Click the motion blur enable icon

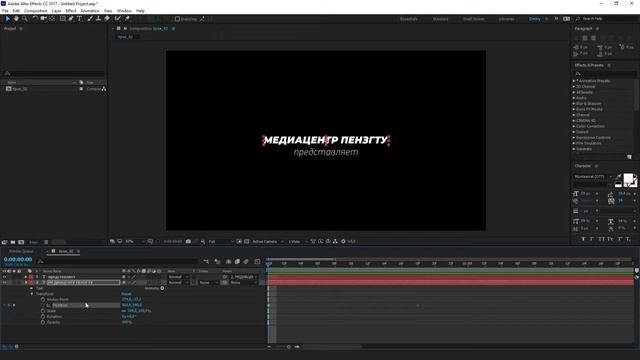click(x=246, y=261)
